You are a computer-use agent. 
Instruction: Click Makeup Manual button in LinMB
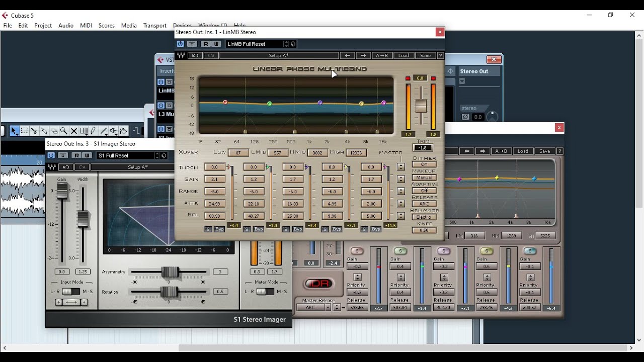(424, 177)
